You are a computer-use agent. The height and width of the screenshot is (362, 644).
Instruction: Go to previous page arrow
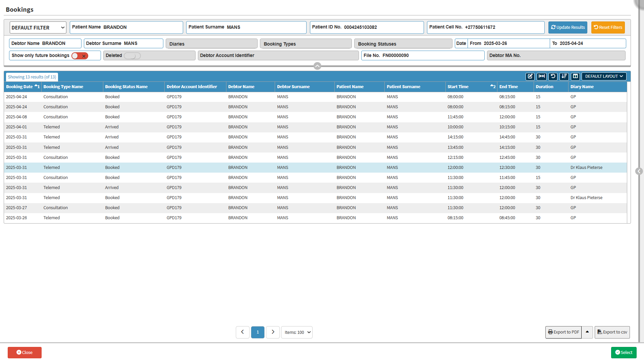coord(243,332)
